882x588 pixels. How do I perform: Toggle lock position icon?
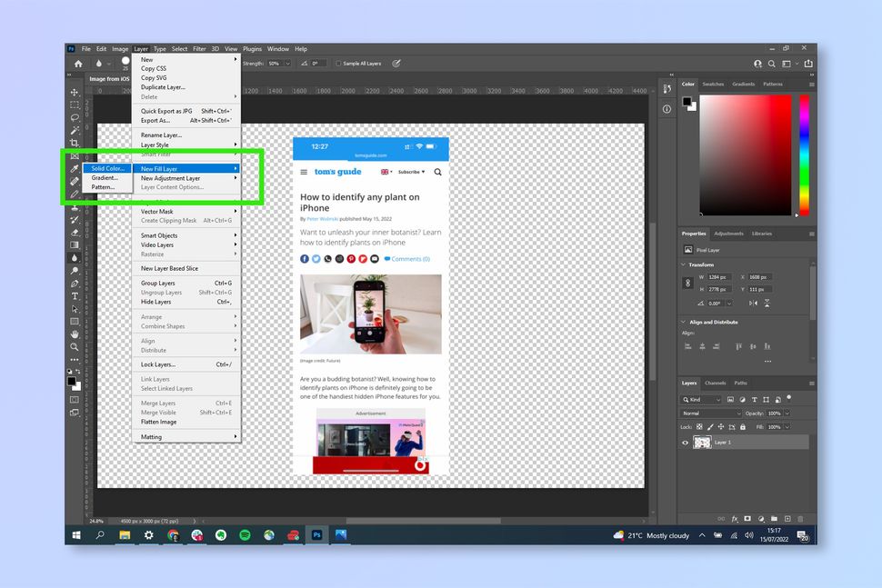[x=721, y=427]
